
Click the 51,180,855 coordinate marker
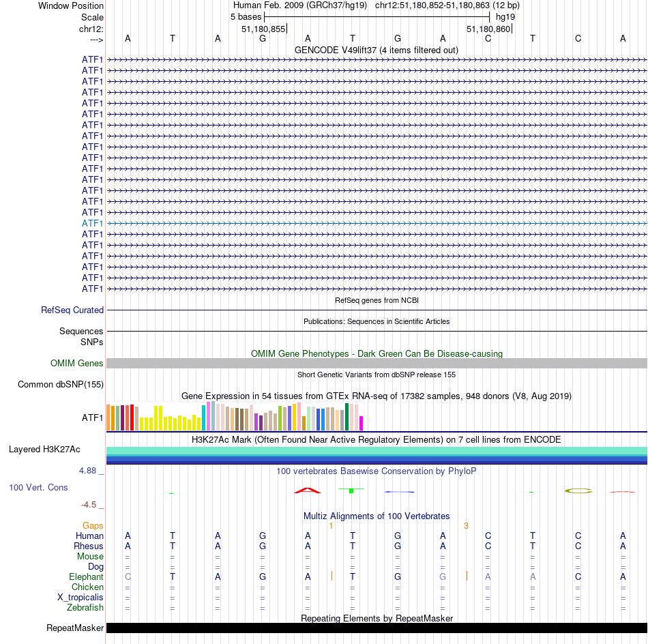click(x=264, y=29)
